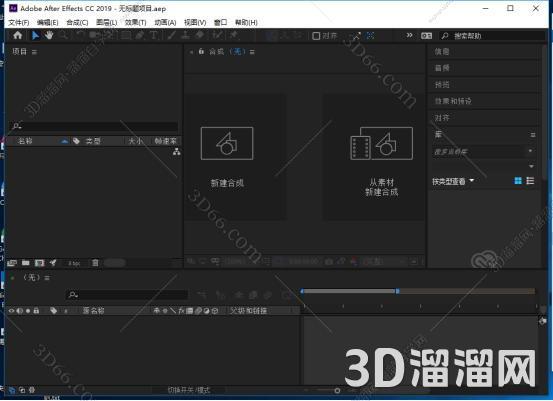Open the library search field dropdown arrow

coord(530,151)
